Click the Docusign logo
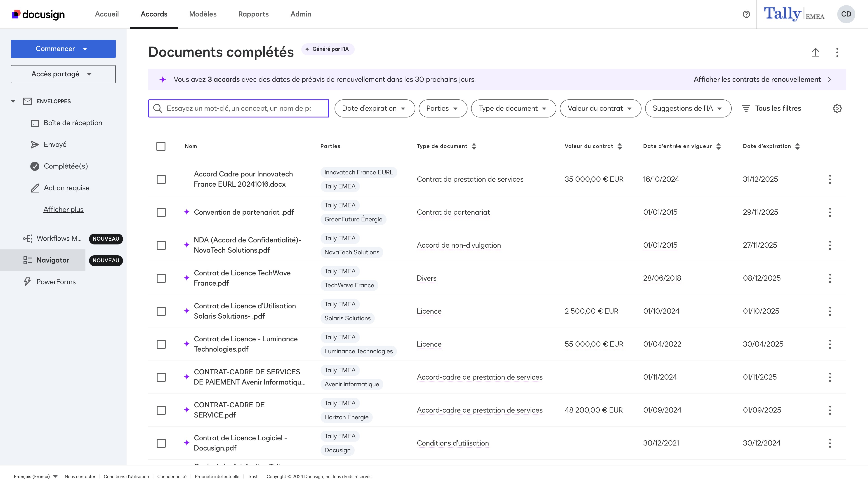This screenshot has width=868, height=488. [x=39, y=14]
